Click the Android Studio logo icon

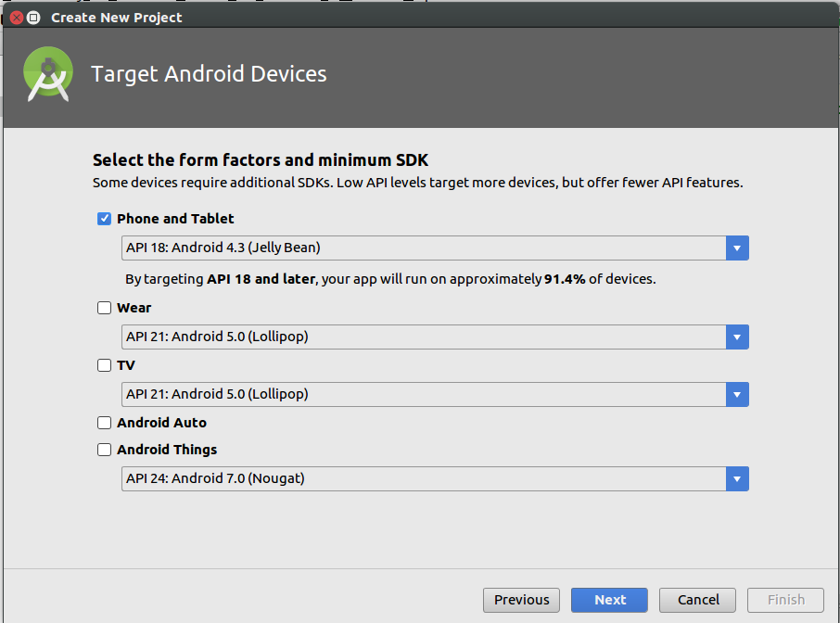[48, 74]
